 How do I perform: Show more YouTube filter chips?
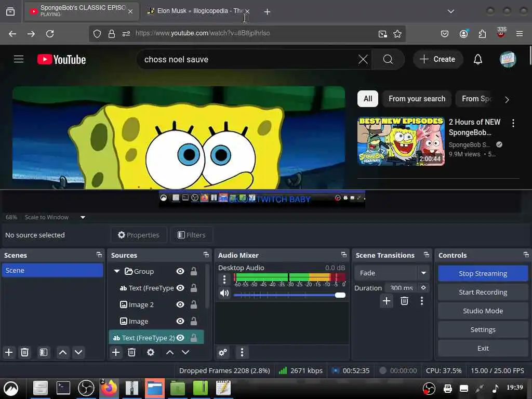(507, 99)
